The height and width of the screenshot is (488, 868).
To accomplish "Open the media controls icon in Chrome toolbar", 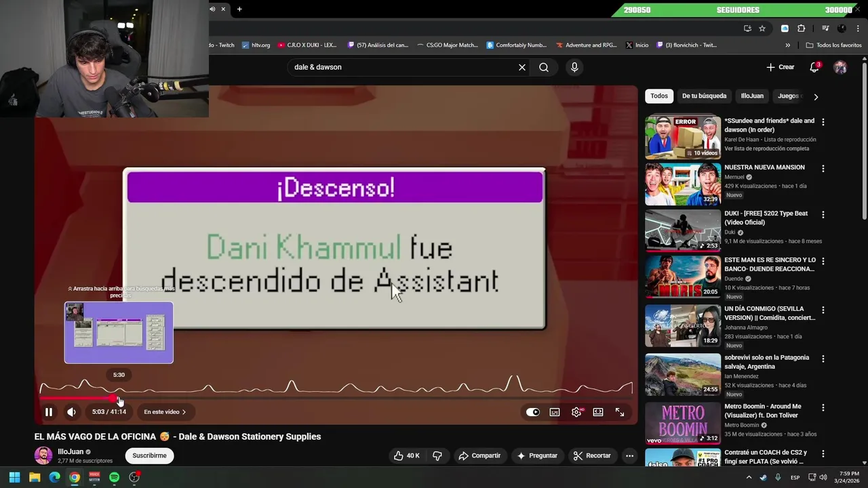I will pyautogui.click(x=825, y=28).
